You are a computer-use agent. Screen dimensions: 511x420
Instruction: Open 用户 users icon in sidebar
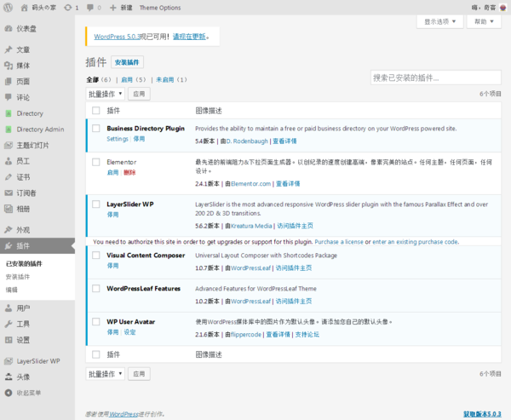pos(8,308)
